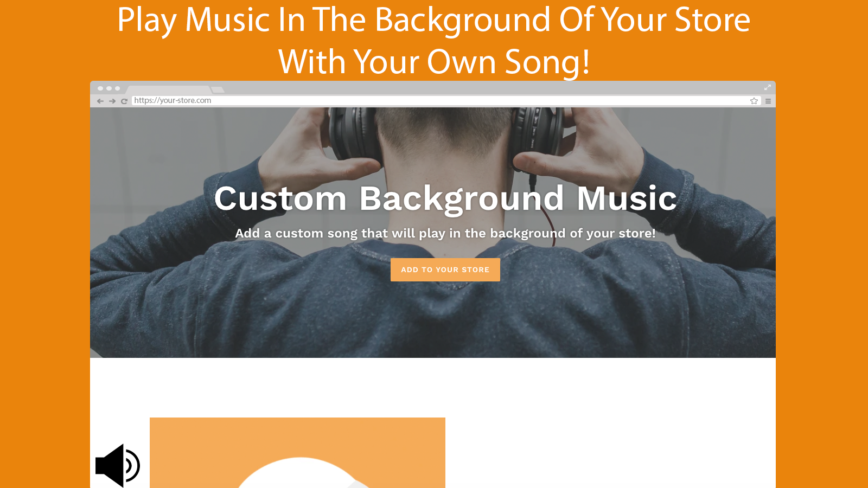Click the 'Play Music In The Background' banner headline
Image resolution: width=868 pixels, height=488 pixels.
pyautogui.click(x=433, y=41)
